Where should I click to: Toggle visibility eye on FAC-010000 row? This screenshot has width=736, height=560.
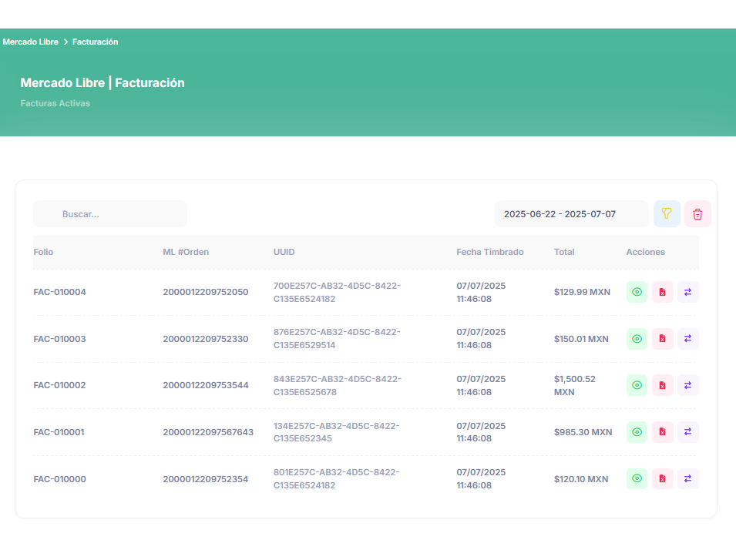coord(637,478)
